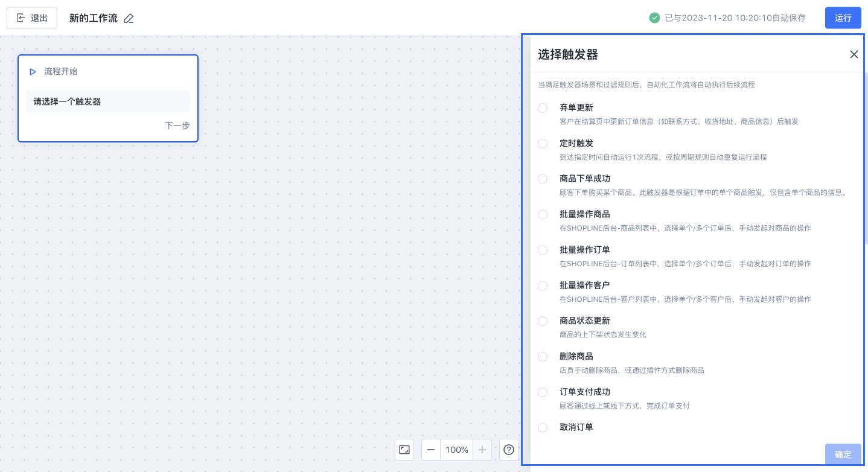Click the 流程开始 card title
The height and width of the screenshot is (472, 868).
[x=61, y=71]
